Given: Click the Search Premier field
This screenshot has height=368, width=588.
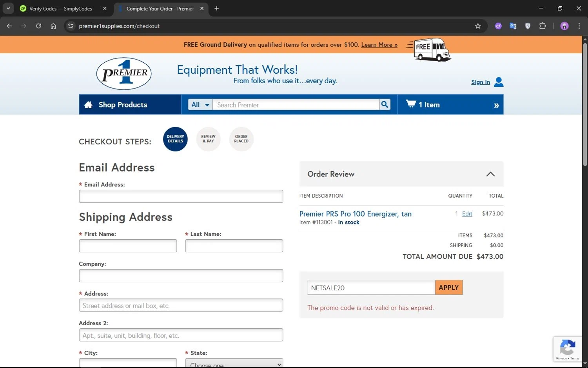Looking at the screenshot, I should click(296, 105).
